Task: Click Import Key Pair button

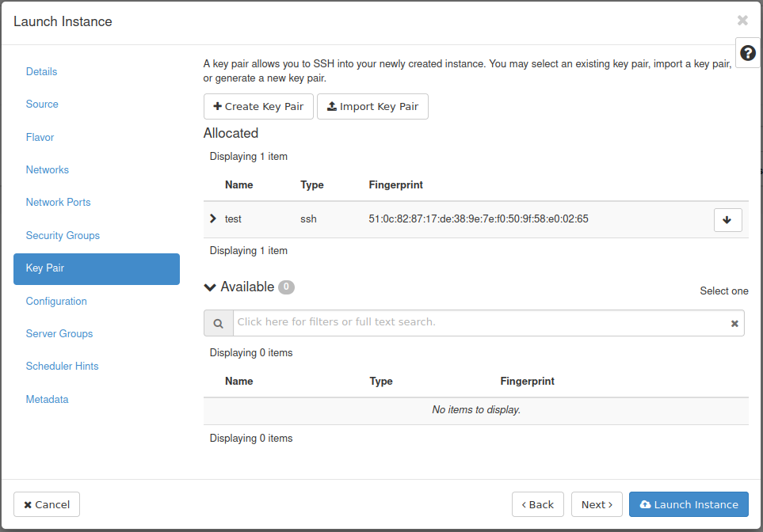Action: coord(372,107)
